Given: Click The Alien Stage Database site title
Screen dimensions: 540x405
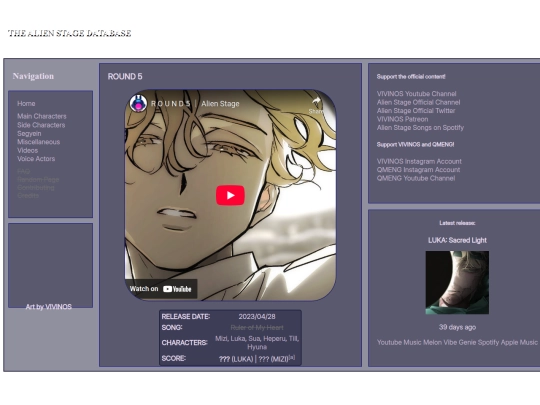Looking at the screenshot, I should point(69,33).
